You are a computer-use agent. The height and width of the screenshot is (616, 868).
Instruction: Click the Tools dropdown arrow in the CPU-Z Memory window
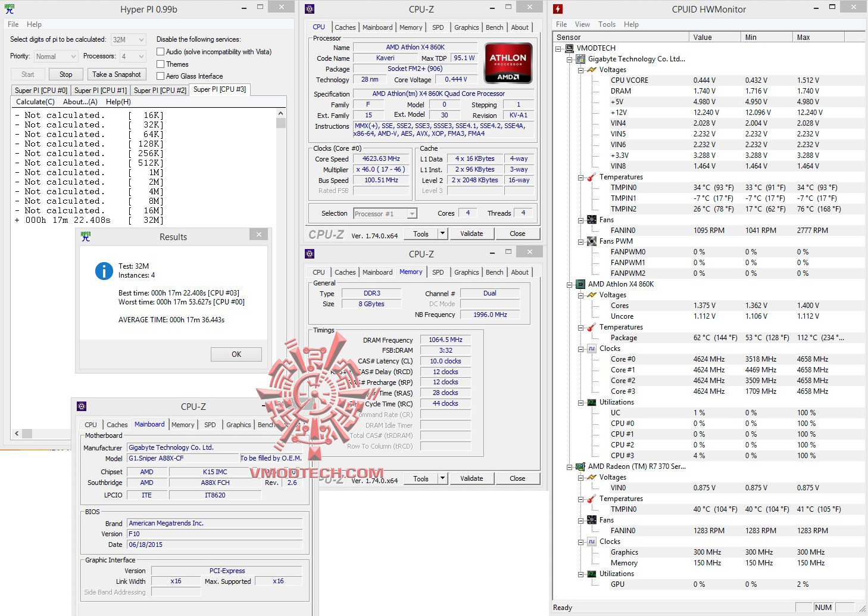[x=442, y=478]
